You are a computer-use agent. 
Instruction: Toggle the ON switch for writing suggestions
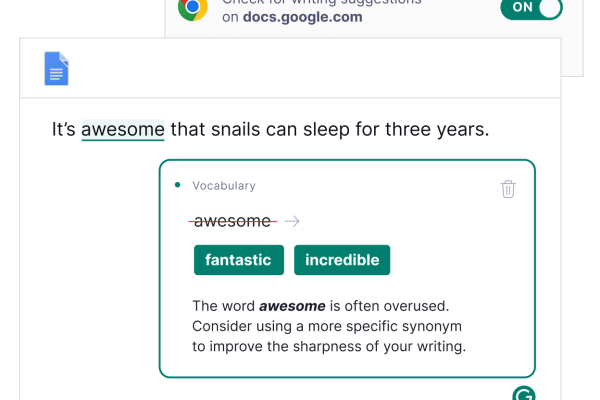click(x=531, y=8)
